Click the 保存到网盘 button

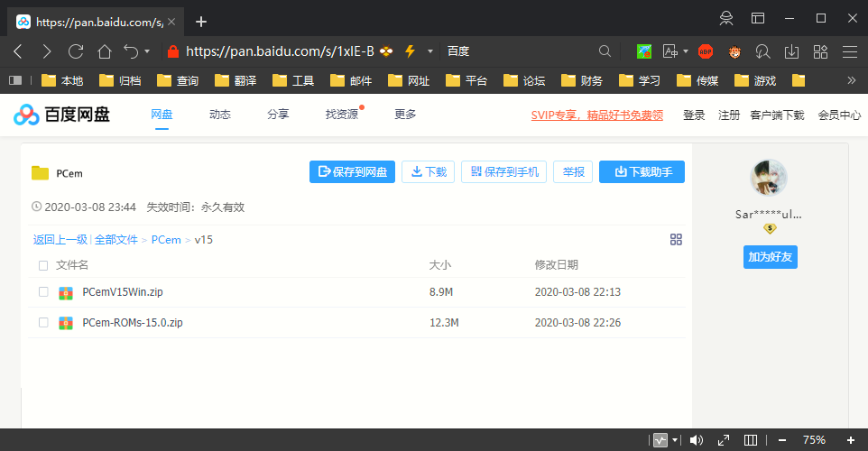click(x=352, y=172)
